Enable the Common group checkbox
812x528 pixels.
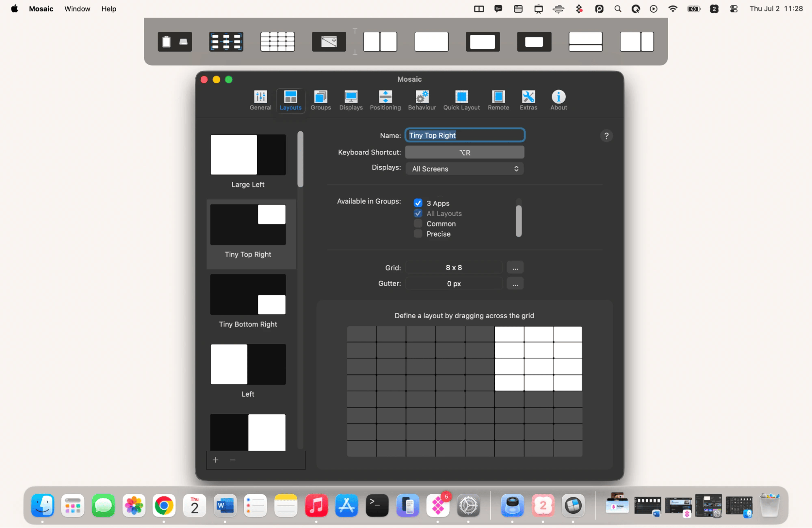pyautogui.click(x=418, y=224)
